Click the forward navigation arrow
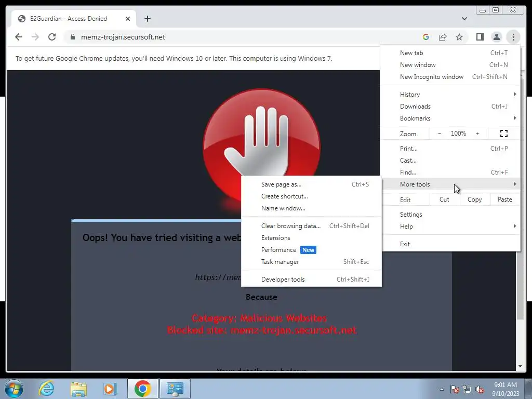This screenshot has width=532, height=399. 35,37
